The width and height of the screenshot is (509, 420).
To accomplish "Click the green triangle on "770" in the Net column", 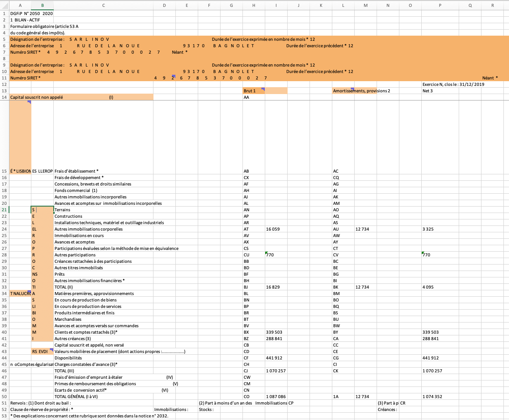I will (x=423, y=253).
